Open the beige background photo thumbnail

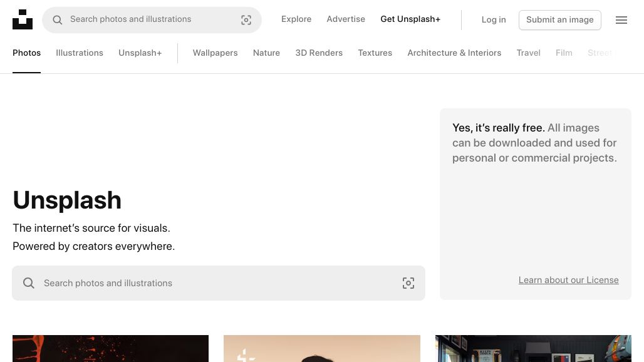pyautogui.click(x=322, y=348)
